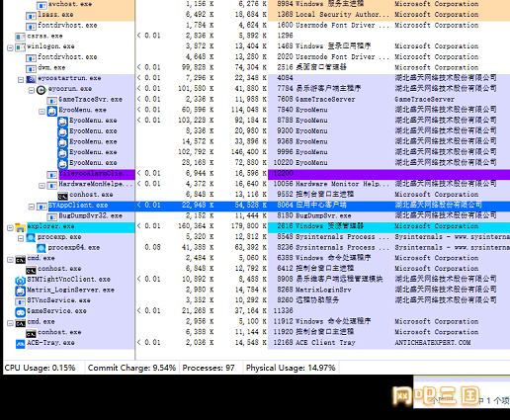This screenshot has width=510, height=420.
Task: Click the winlogon.exe process icon
Action: point(21,47)
